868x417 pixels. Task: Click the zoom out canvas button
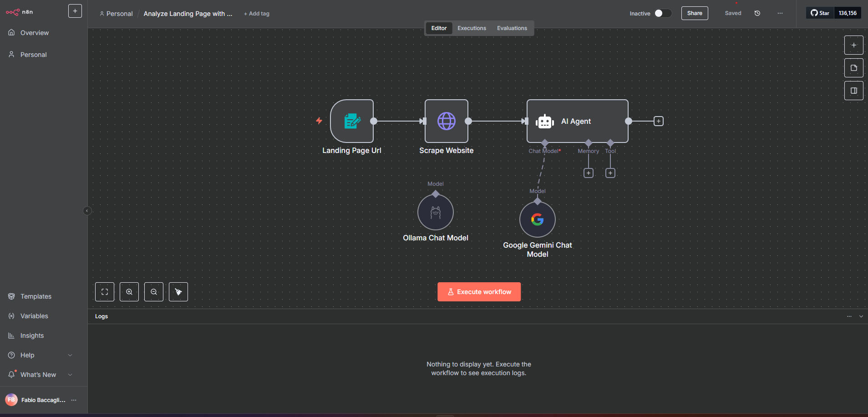click(x=154, y=292)
